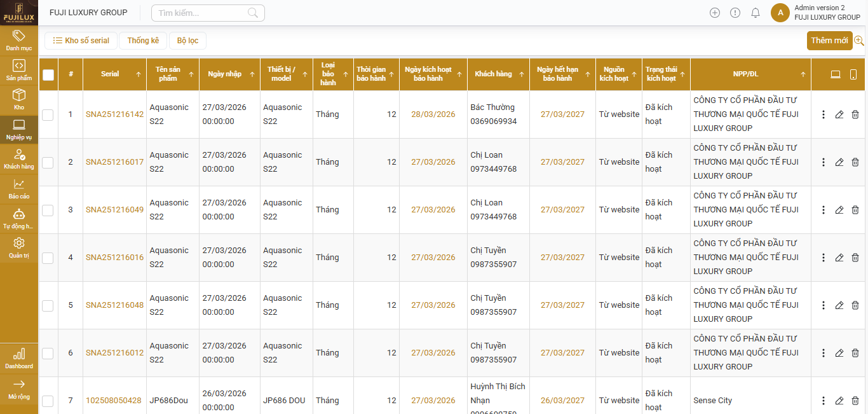
Task: Switch to the Thống kê tab
Action: click(143, 41)
